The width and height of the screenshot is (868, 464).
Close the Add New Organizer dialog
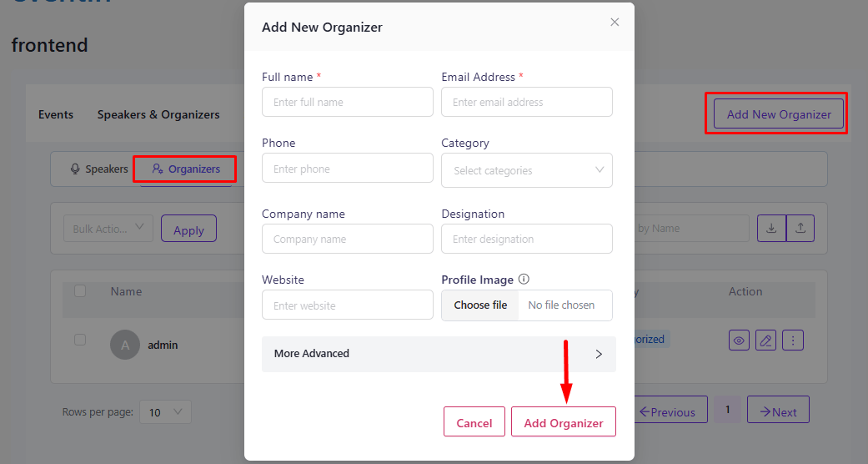(615, 23)
